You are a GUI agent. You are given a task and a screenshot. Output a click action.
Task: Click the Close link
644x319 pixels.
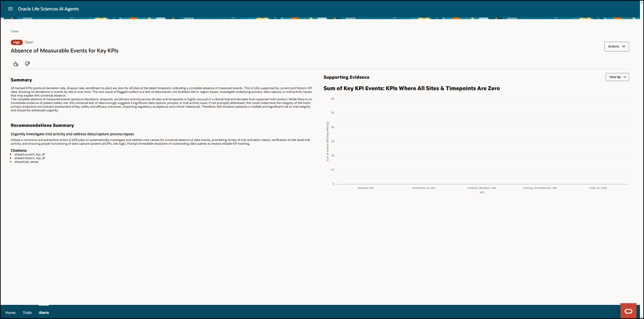(x=14, y=31)
